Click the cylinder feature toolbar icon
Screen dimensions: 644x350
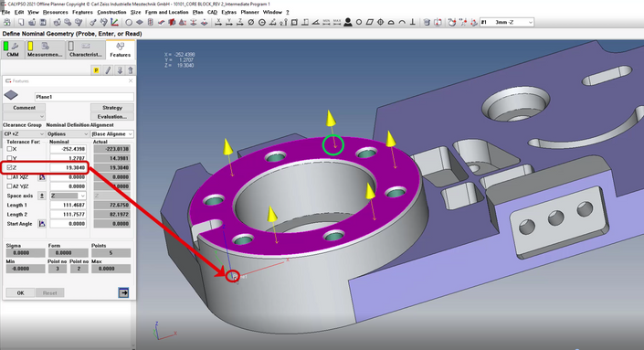coord(151,22)
